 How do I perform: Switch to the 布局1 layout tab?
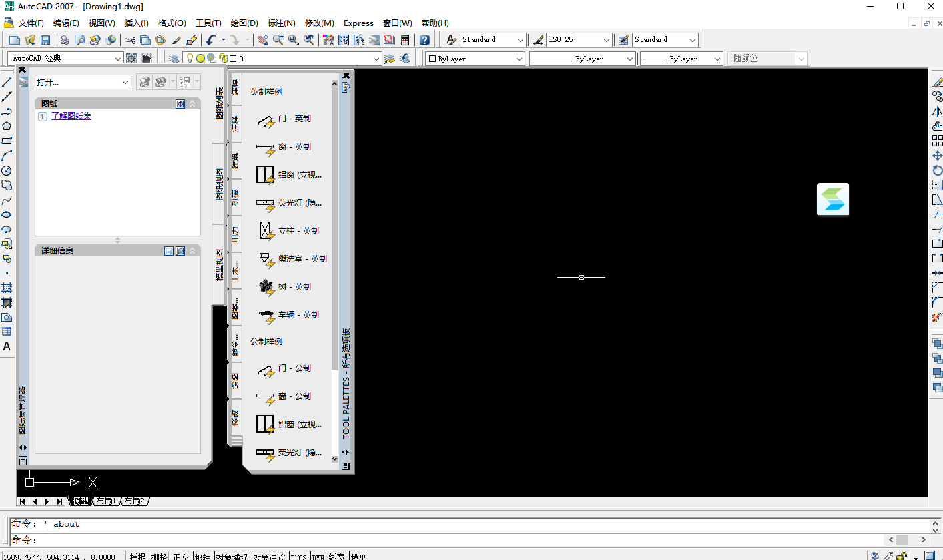(x=105, y=501)
